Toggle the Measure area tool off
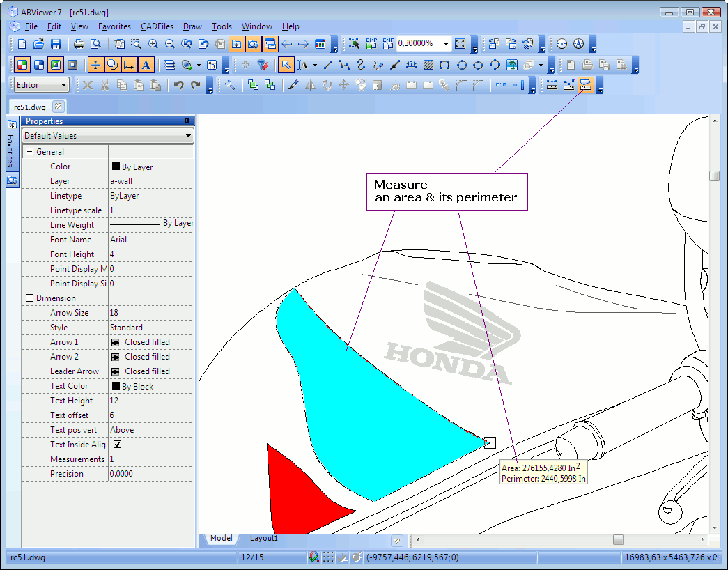 [x=585, y=85]
